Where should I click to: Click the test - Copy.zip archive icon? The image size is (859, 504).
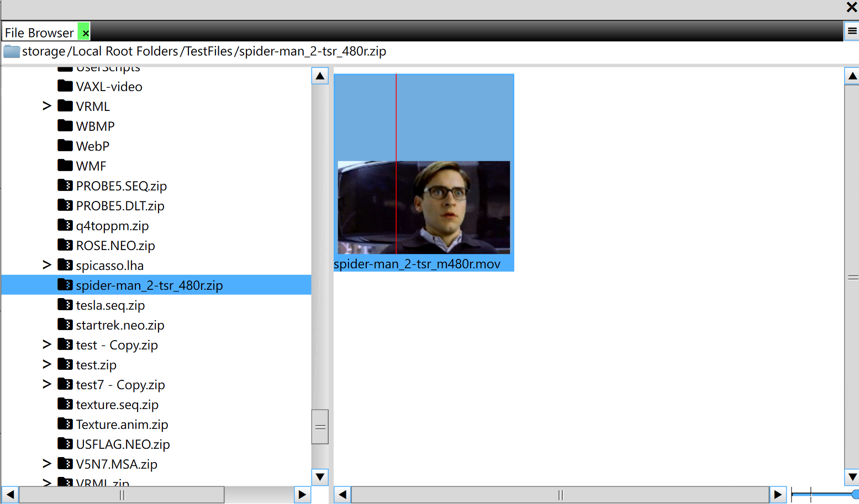click(x=65, y=344)
